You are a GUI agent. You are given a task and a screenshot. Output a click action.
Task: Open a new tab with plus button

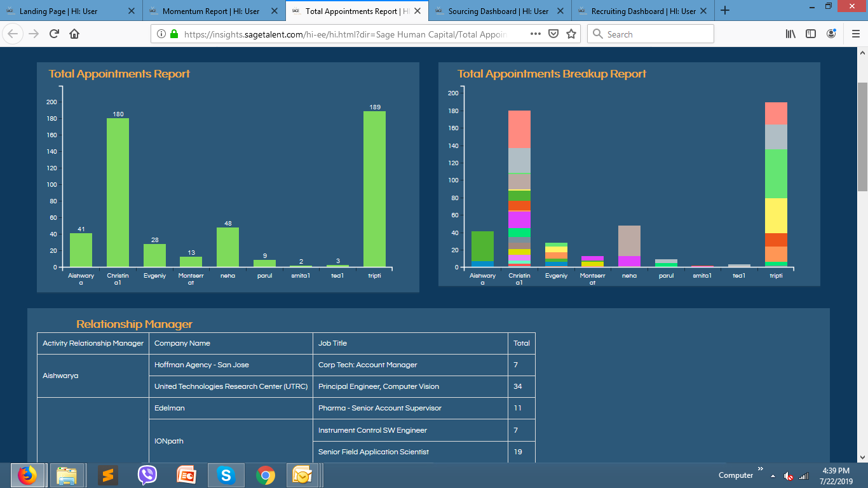pyautogui.click(x=725, y=11)
